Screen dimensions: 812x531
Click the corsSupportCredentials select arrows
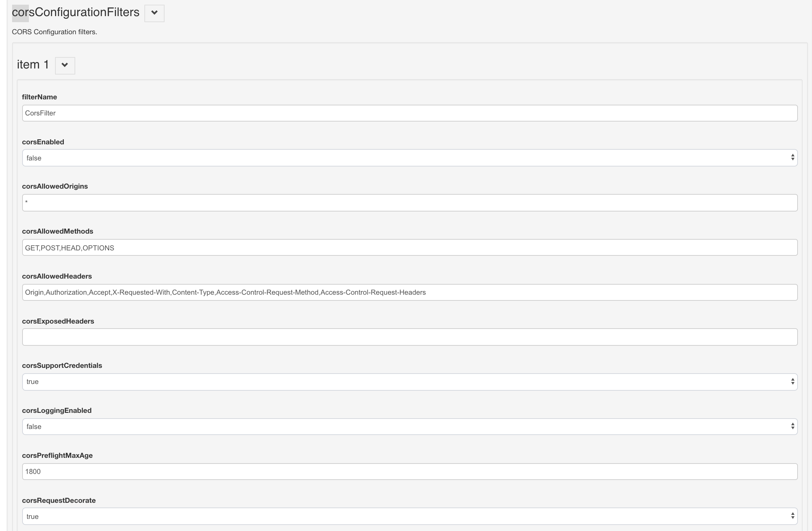click(x=793, y=382)
